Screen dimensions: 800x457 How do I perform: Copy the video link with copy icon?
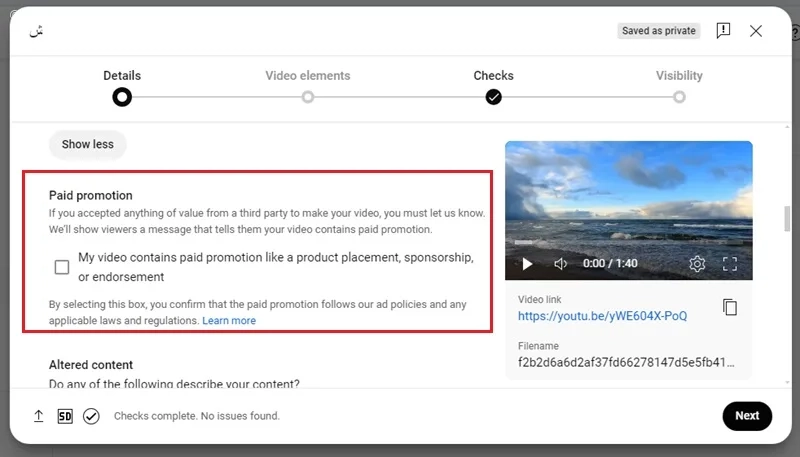tap(730, 307)
